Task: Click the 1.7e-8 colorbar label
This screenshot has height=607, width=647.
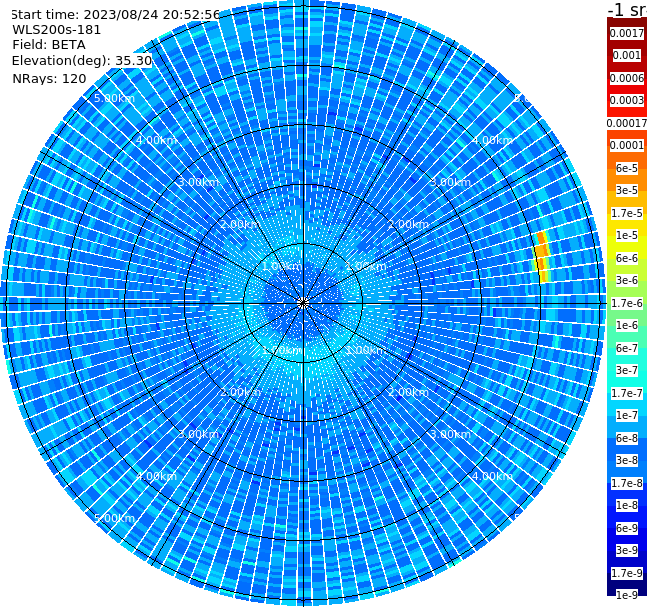Action: tap(627, 483)
